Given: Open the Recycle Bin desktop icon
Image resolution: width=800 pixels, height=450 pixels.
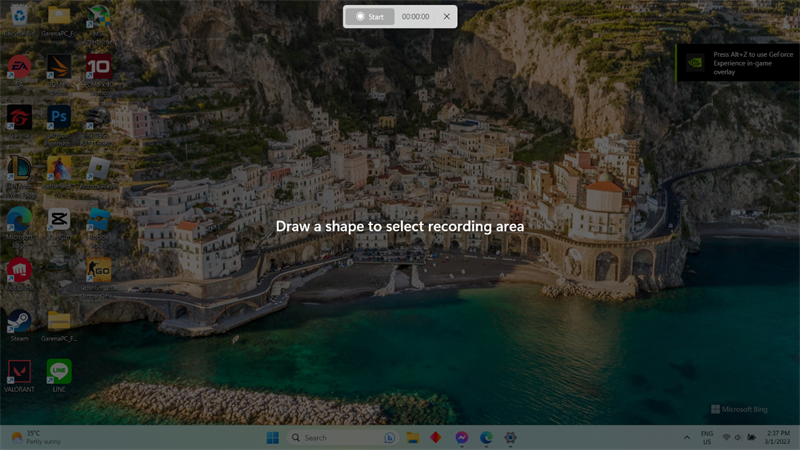Looking at the screenshot, I should pyautogui.click(x=19, y=20).
